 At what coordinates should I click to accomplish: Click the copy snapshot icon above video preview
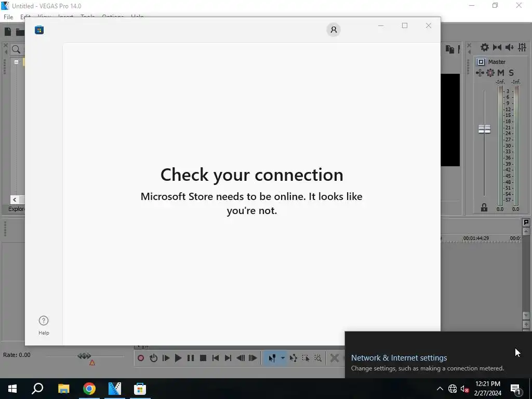(x=450, y=49)
